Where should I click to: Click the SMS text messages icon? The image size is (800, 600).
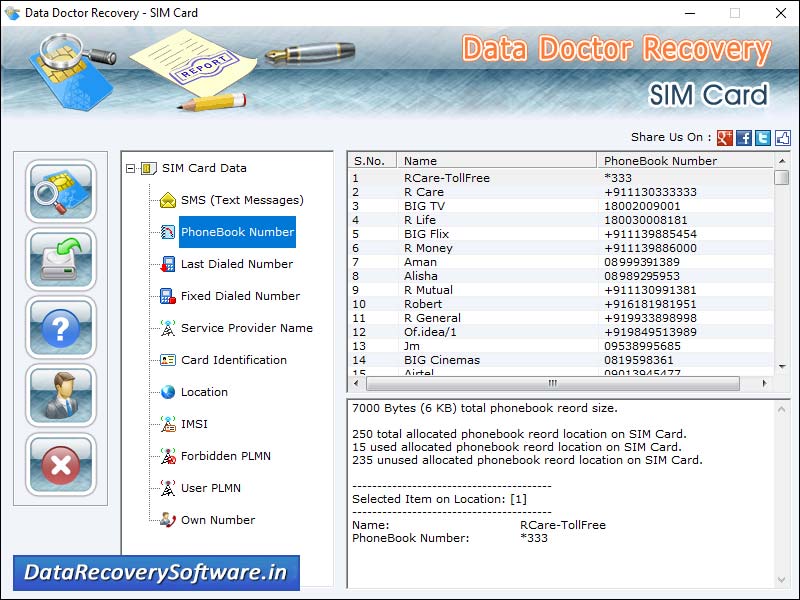click(x=167, y=200)
